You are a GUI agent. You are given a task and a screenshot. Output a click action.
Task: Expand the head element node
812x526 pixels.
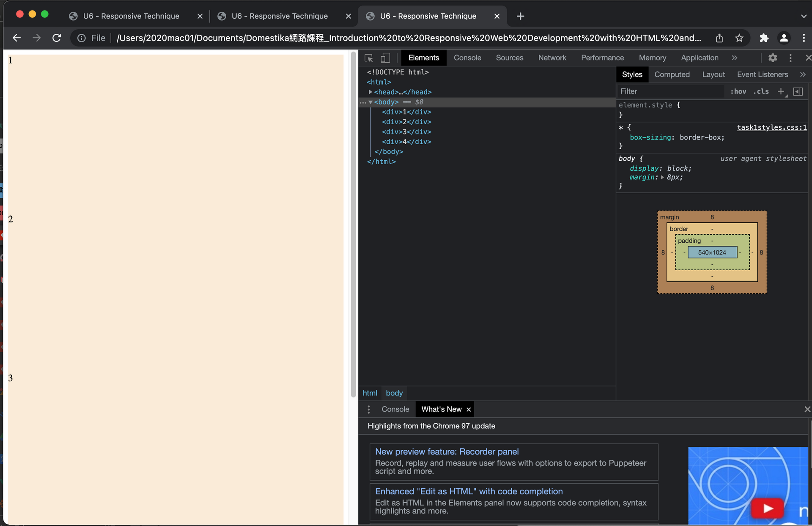(370, 92)
